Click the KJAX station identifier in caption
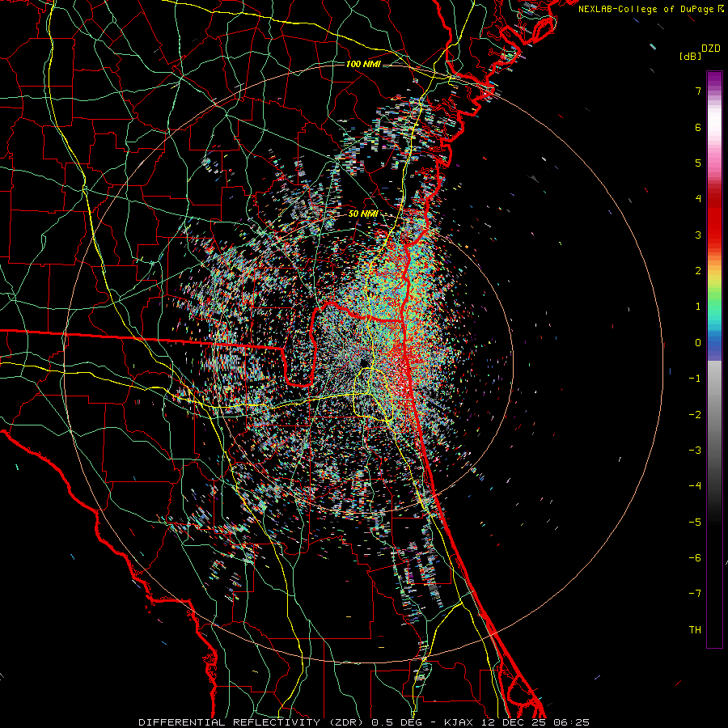This screenshot has height=728, width=728. pos(459,722)
